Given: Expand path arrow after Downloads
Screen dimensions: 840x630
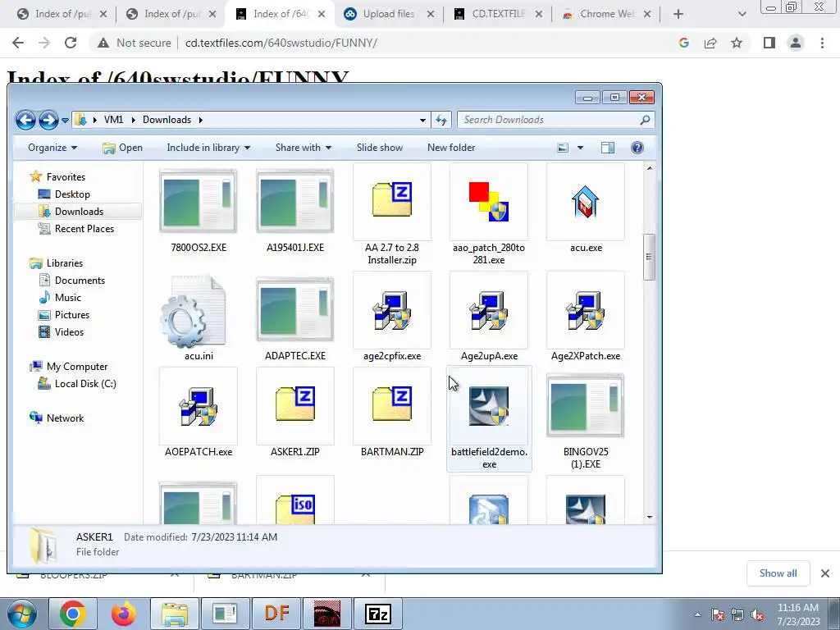Looking at the screenshot, I should click(x=201, y=120).
